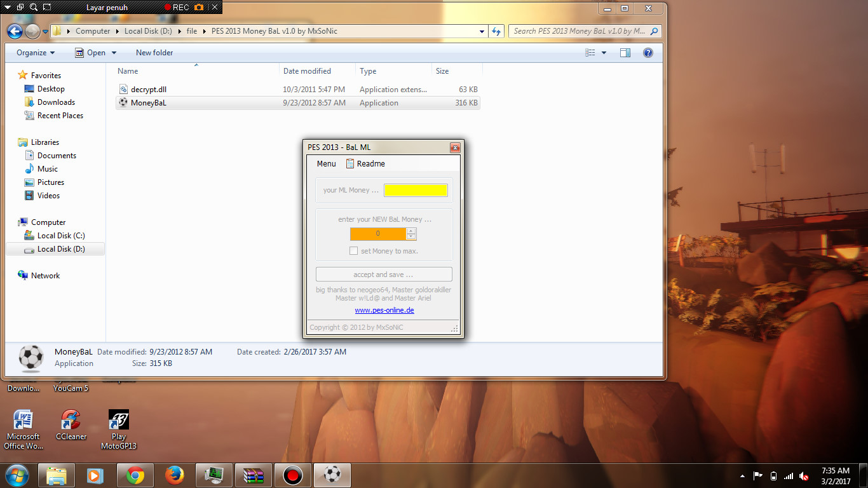Open the Menu item in BaL ML window
Screen dimensions: 868x488
(326, 164)
